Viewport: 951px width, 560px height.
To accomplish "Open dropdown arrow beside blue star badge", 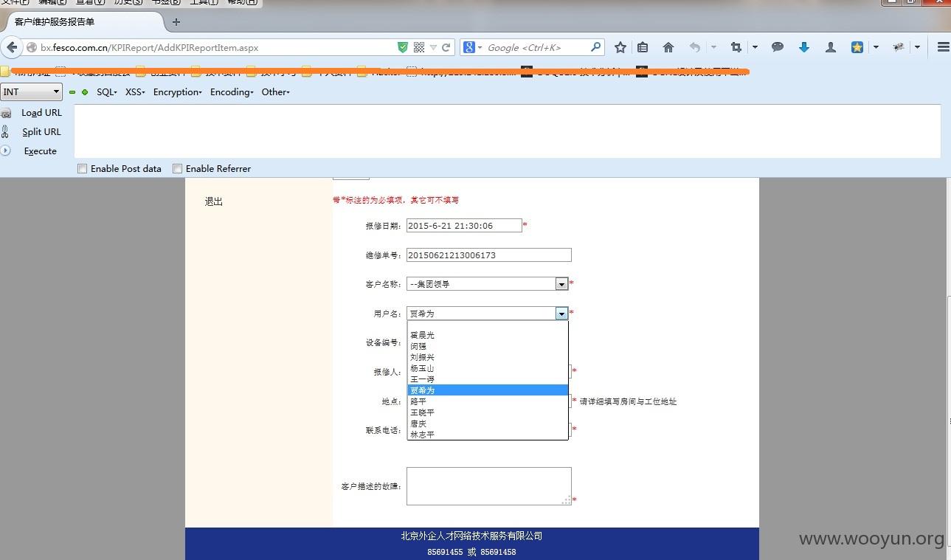I will click(876, 47).
